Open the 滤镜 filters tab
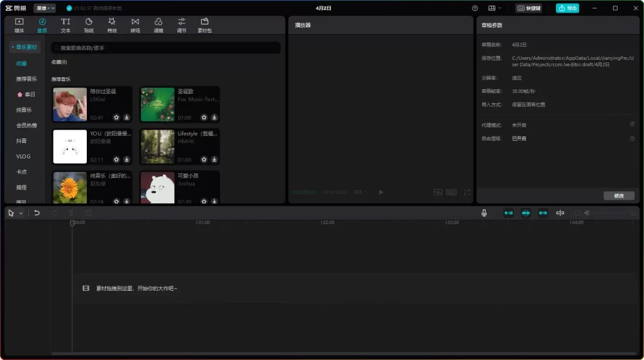The height and width of the screenshot is (360, 644). coord(158,25)
